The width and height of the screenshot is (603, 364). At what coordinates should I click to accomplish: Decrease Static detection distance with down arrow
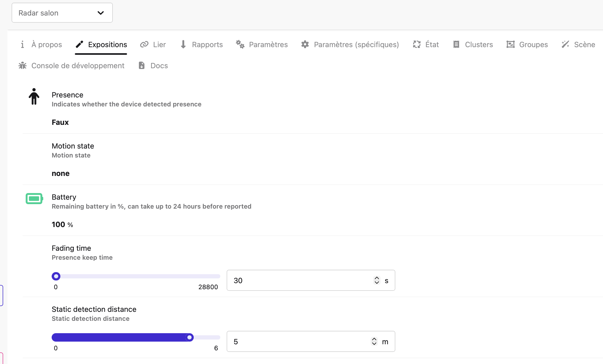[x=374, y=344]
